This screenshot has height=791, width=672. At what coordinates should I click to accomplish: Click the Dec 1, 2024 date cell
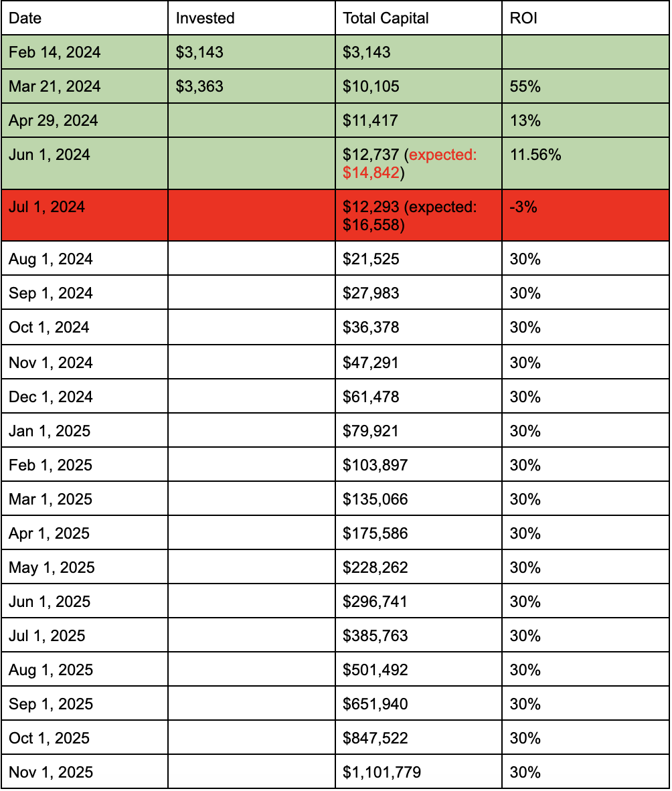click(85, 397)
